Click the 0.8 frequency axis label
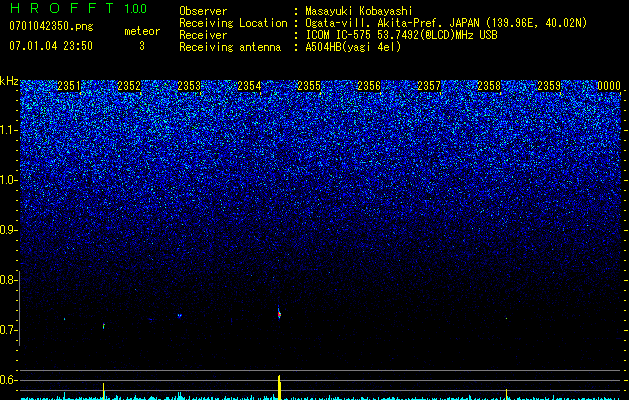The image size is (629, 400). [8, 280]
